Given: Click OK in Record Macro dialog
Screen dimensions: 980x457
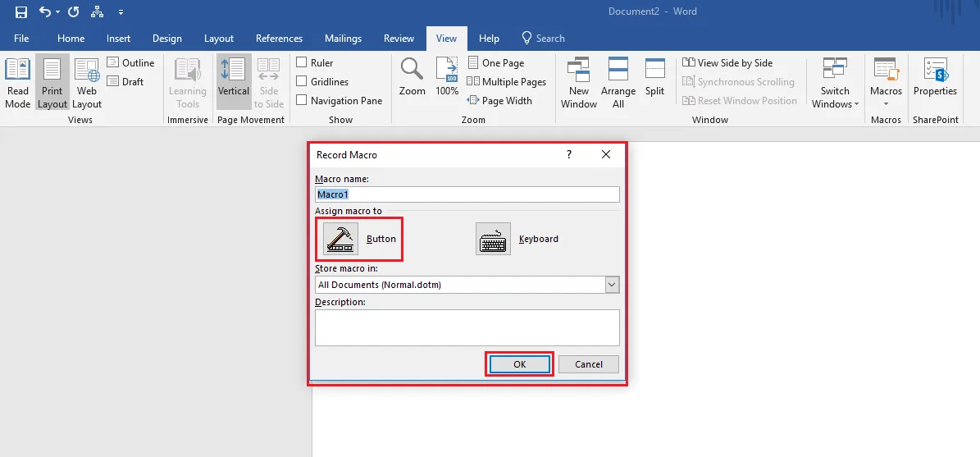Looking at the screenshot, I should pos(519,363).
